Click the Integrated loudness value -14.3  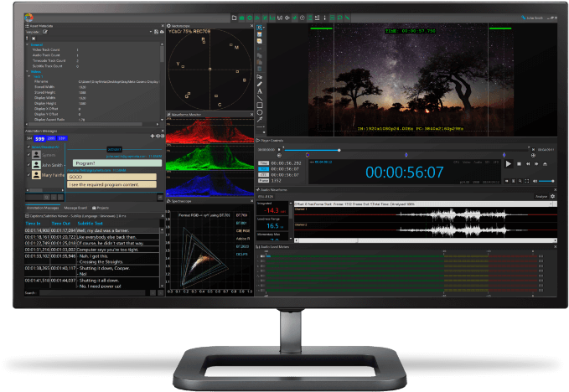pyautogui.click(x=272, y=210)
